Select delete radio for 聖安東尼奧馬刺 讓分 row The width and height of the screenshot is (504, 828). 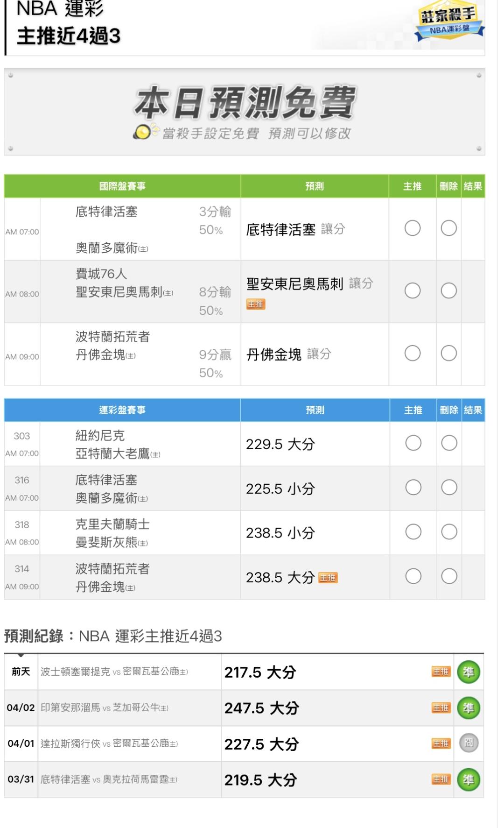[449, 291]
